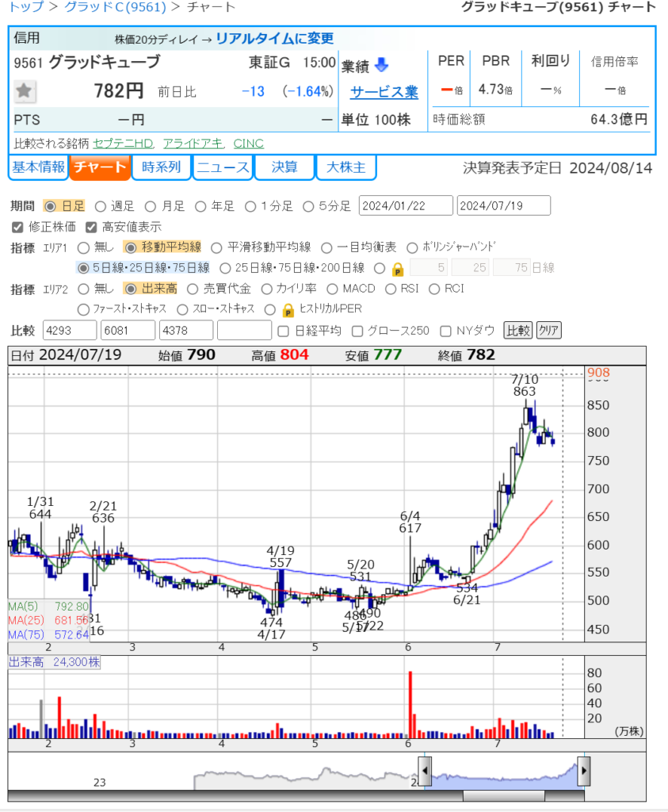Uncheck the 修正株価 checkbox
The height and width of the screenshot is (812, 668).
[x=18, y=227]
